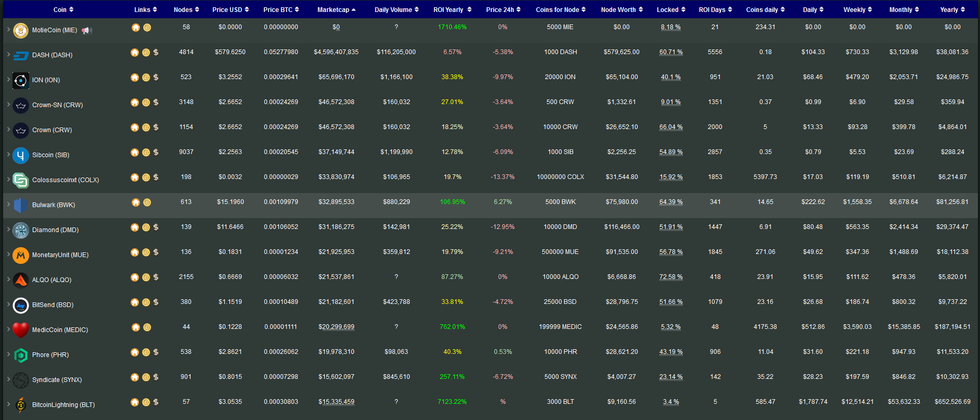Expand the Sibcoin row details
Viewport: 980px width, 420px height.
pyautogui.click(x=8, y=155)
